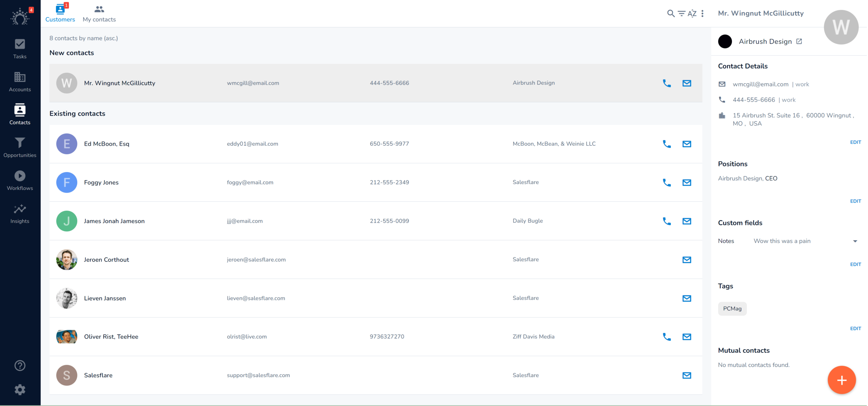
Task: Click EDIT next to Contact Details
Action: coord(855,142)
